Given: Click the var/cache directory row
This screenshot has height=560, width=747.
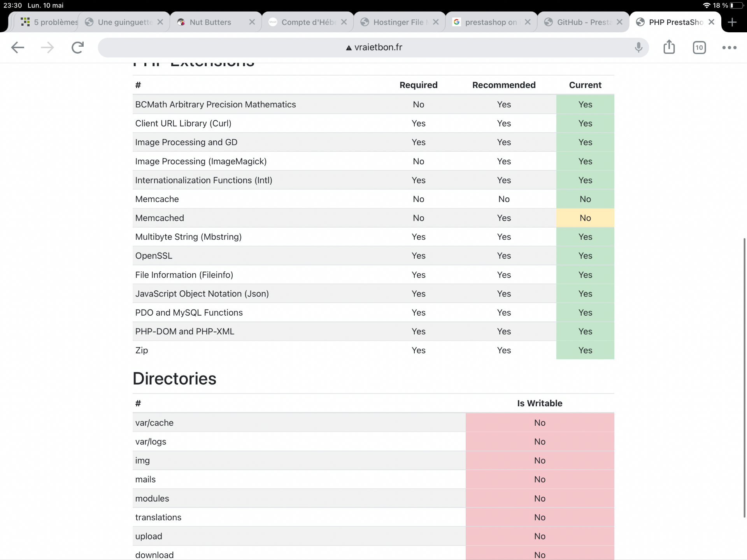Looking at the screenshot, I should (373, 423).
